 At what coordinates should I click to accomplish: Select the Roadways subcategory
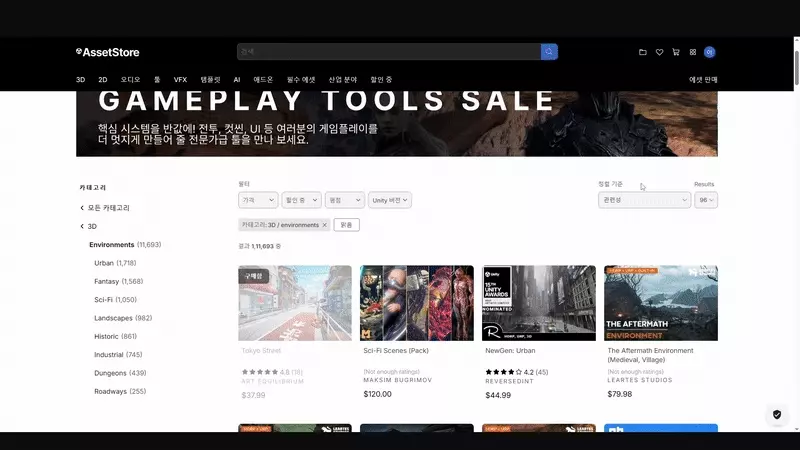click(x=120, y=391)
